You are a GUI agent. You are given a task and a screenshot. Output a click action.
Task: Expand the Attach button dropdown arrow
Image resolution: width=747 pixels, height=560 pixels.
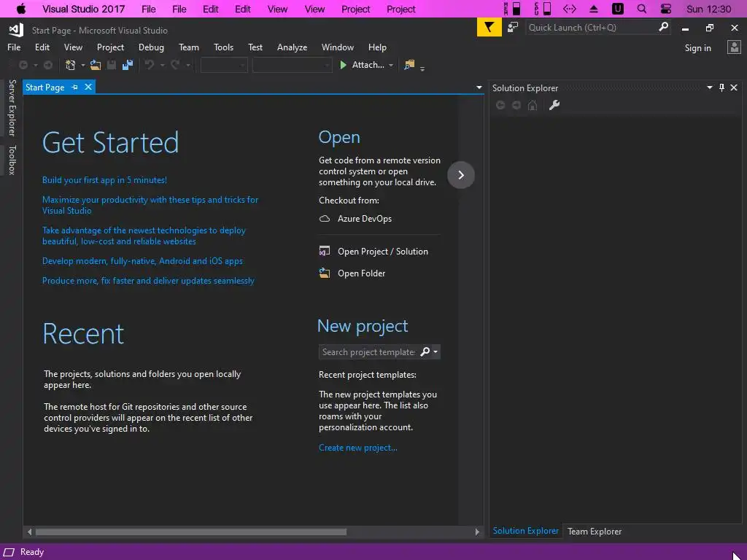pos(391,65)
